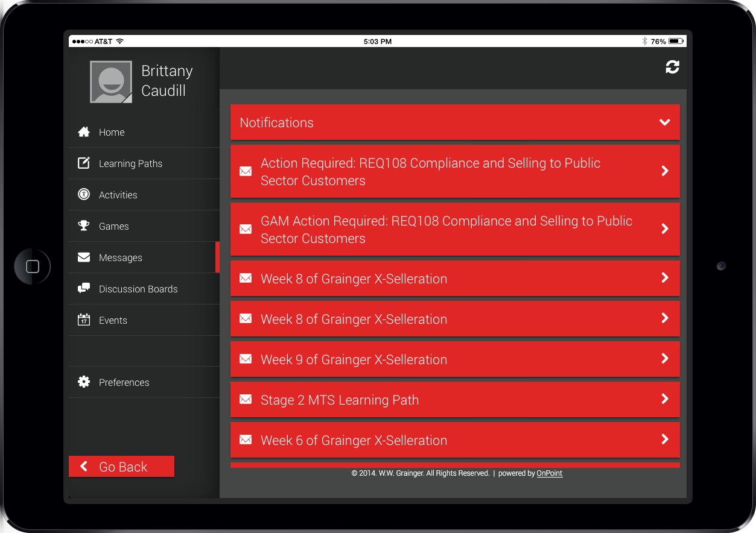Tap the Events calendar icon
756x533 pixels.
click(84, 320)
